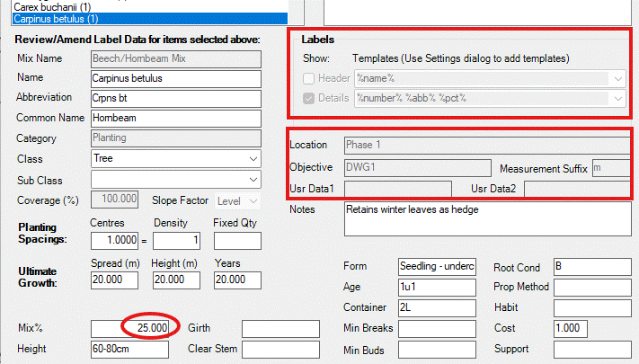Screen dimensions: 639x364
Task: Click the Name field containing Carpinus betulus
Action: (x=174, y=78)
